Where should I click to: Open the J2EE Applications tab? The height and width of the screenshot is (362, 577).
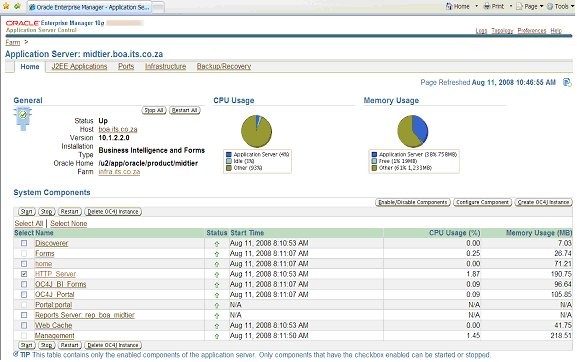click(x=79, y=67)
